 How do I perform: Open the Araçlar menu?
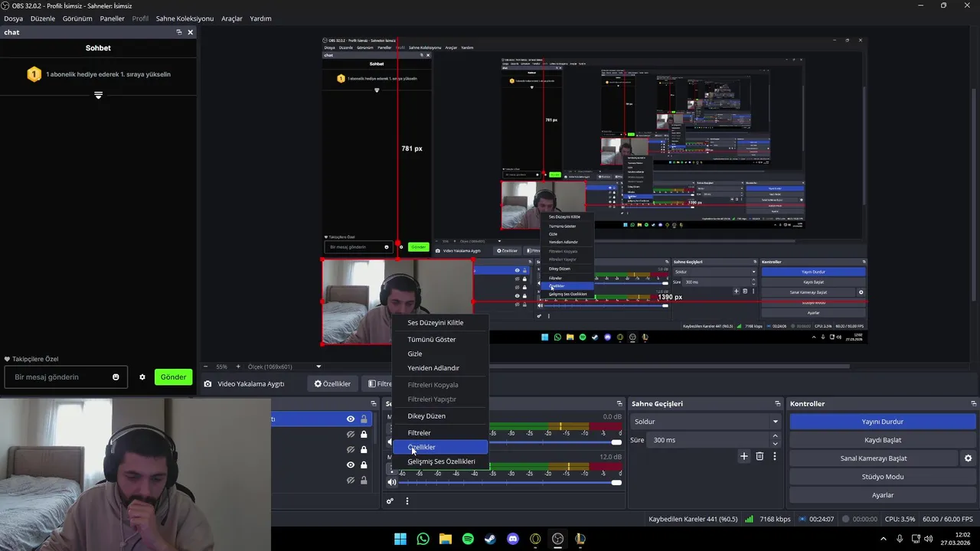pyautogui.click(x=232, y=18)
